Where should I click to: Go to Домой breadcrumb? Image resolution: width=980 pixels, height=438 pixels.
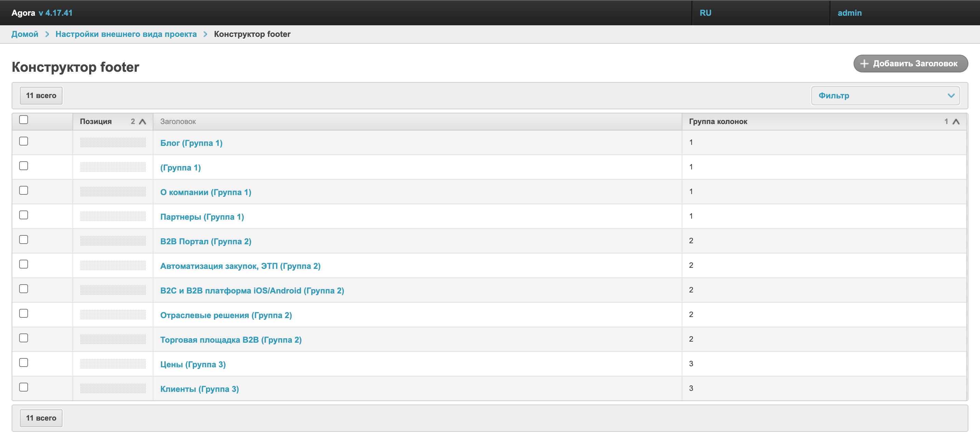click(x=25, y=34)
